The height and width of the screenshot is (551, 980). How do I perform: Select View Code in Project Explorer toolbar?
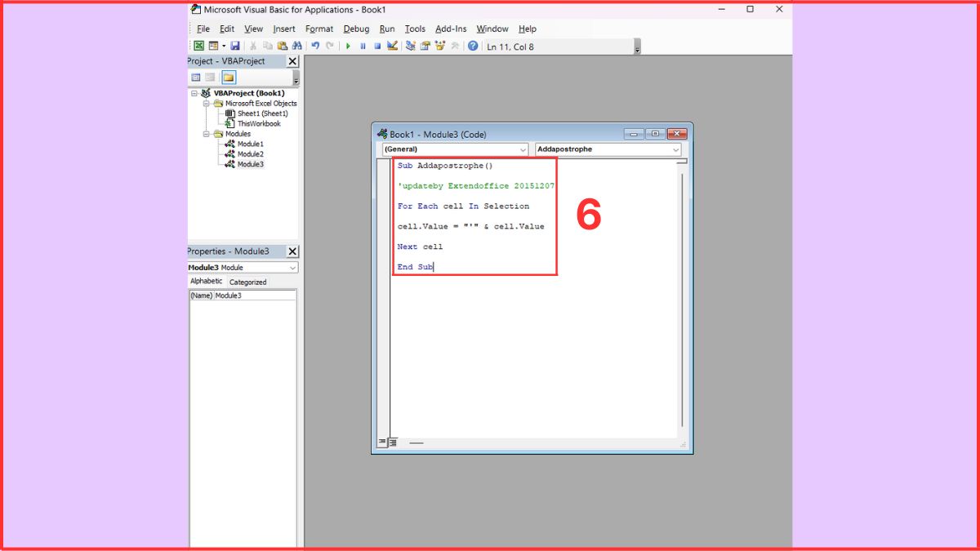194,77
